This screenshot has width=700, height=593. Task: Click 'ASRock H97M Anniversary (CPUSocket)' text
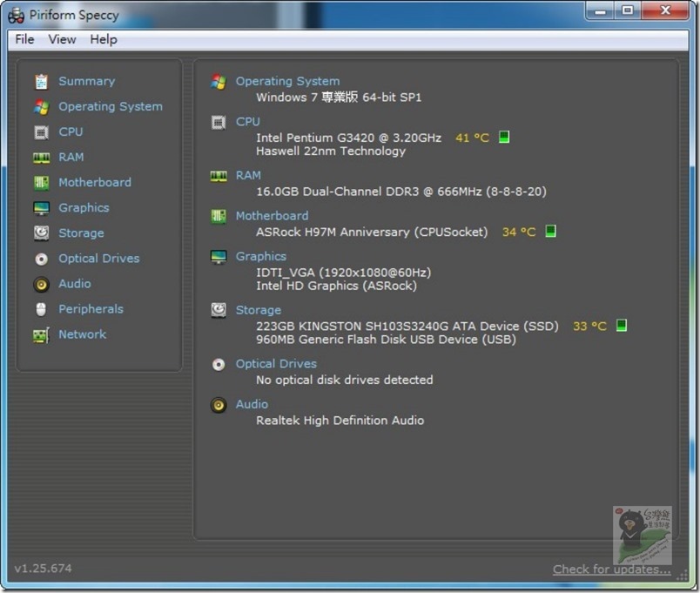tap(372, 232)
